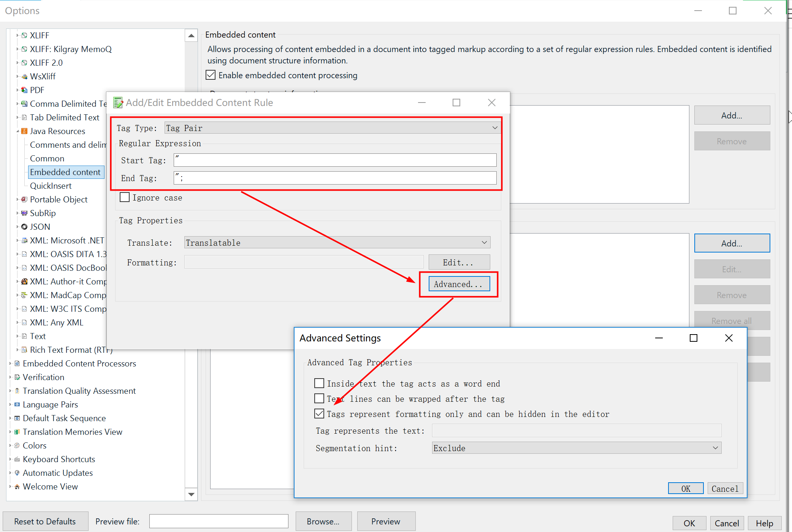Click the Verification icon in options tree
Screen dimensions: 792x532
(x=17, y=377)
